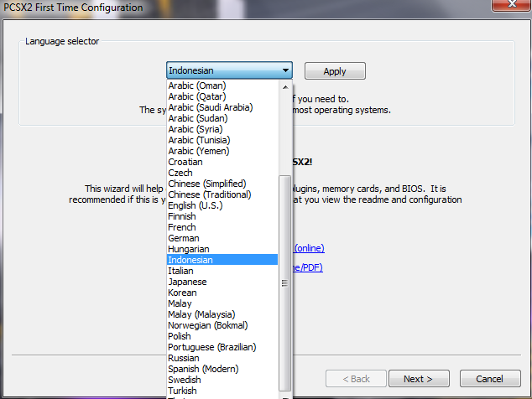Choose Arabic (Saudi Arabia) language
532x399 pixels.
[x=222, y=107]
